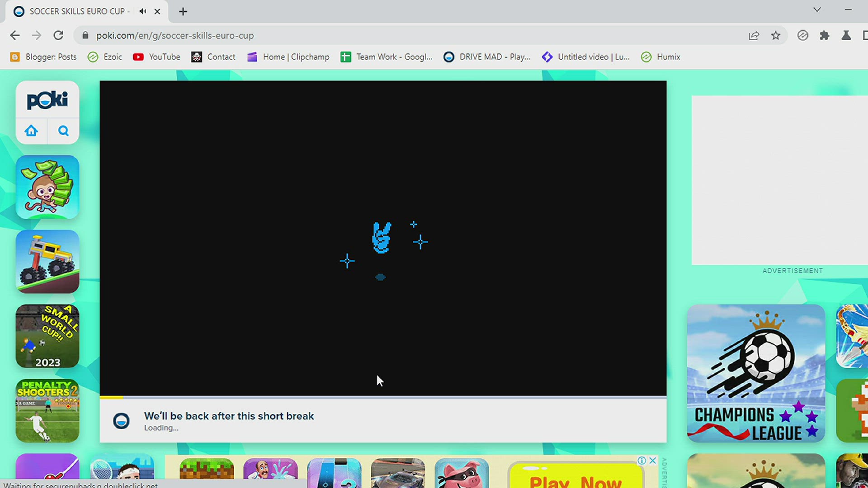Click the flask Chrome Labs icon
868x488 pixels.
[846, 35]
